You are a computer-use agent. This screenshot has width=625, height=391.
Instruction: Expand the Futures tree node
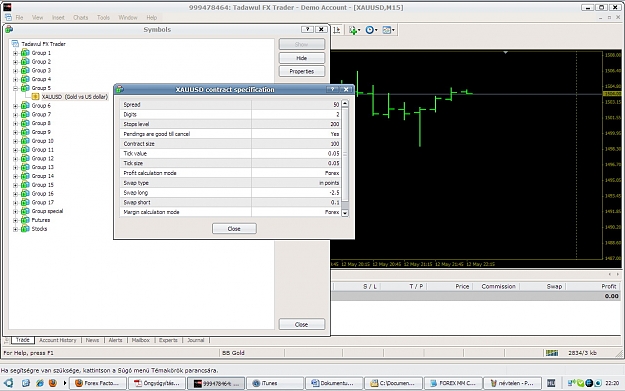click(15, 220)
